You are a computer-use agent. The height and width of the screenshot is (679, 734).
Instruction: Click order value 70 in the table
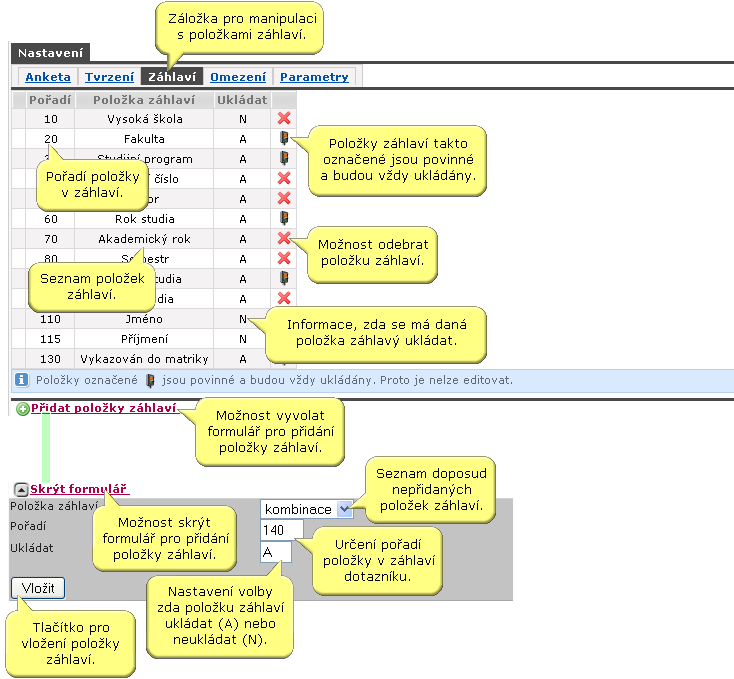tap(51, 239)
